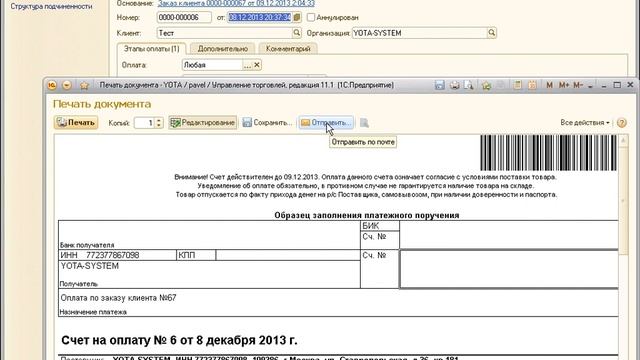Click the M+ memory add button
Screen dimensions: 640x360
(x=564, y=85)
